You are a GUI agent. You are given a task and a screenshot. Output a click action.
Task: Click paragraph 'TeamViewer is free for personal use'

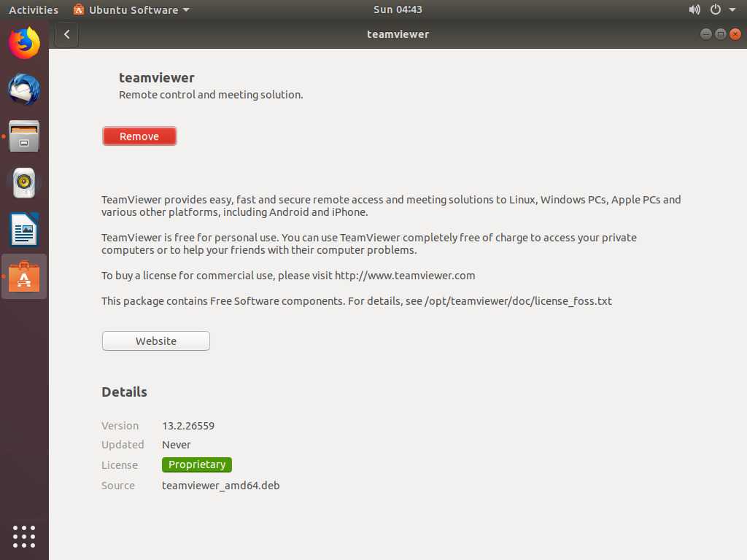(x=369, y=244)
